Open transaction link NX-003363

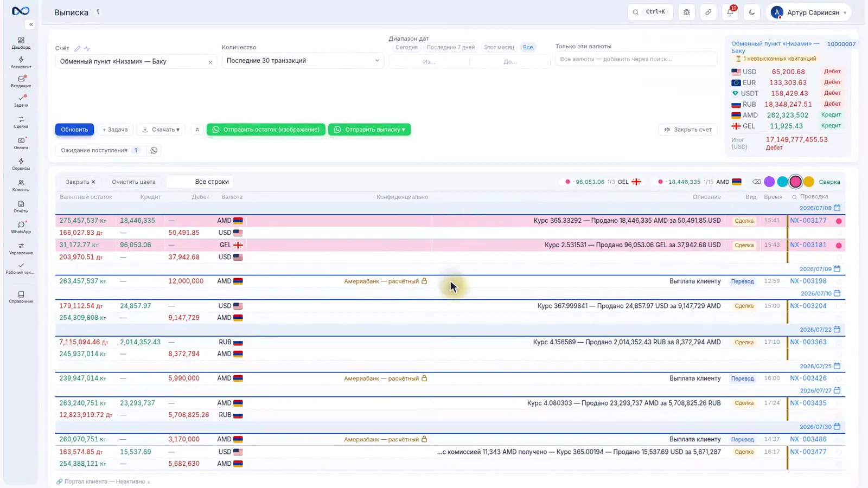(808, 342)
